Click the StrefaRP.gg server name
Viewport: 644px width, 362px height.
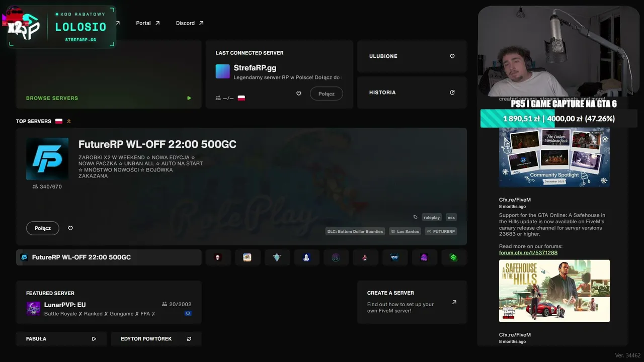pos(255,68)
